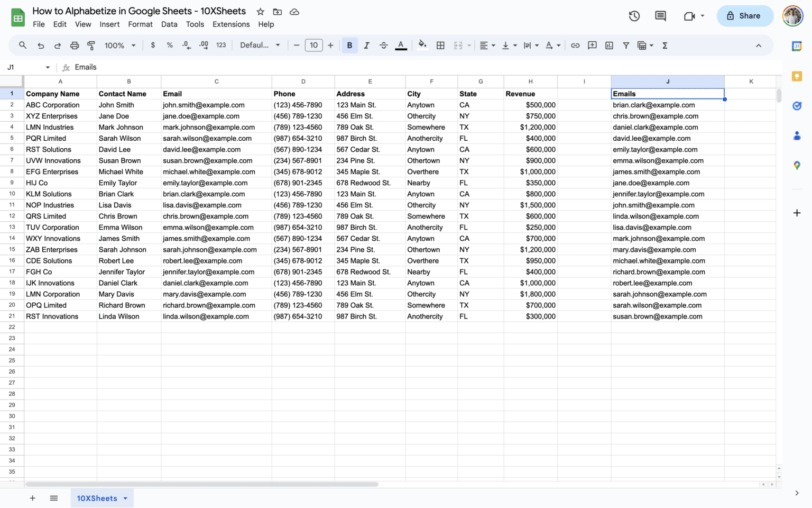The height and width of the screenshot is (508, 812).
Task: Click the Share button
Action: click(x=744, y=16)
